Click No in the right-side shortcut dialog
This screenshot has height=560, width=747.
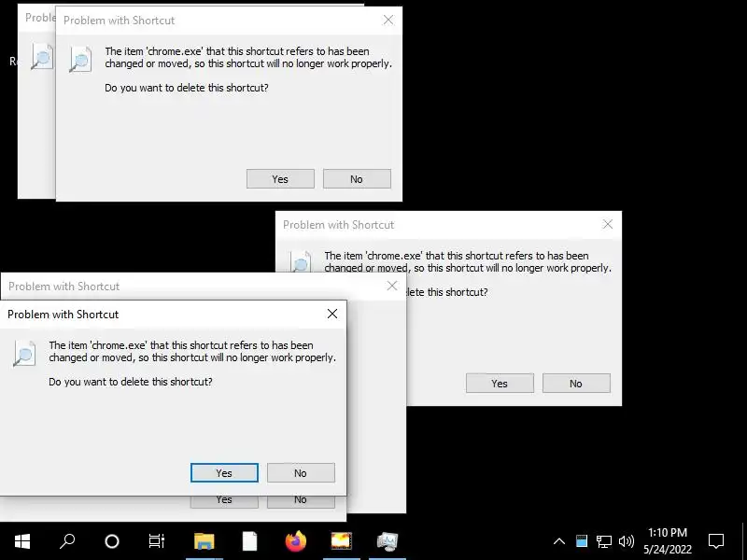(576, 384)
